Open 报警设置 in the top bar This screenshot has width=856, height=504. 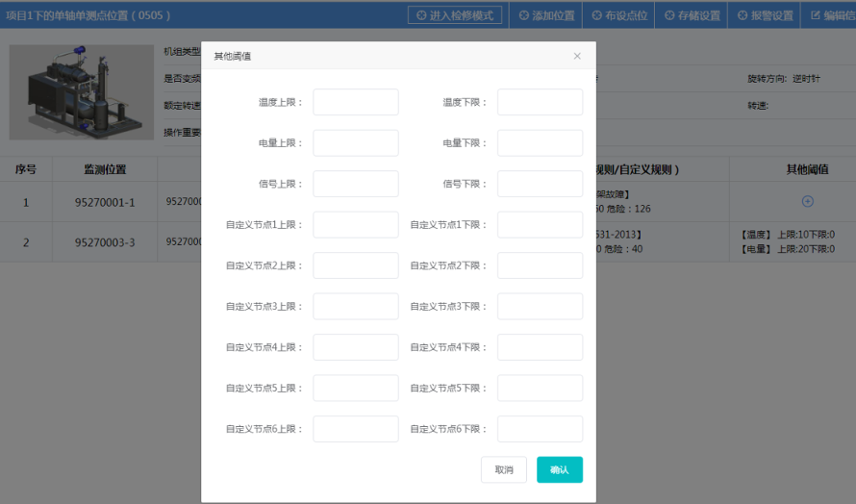(766, 15)
